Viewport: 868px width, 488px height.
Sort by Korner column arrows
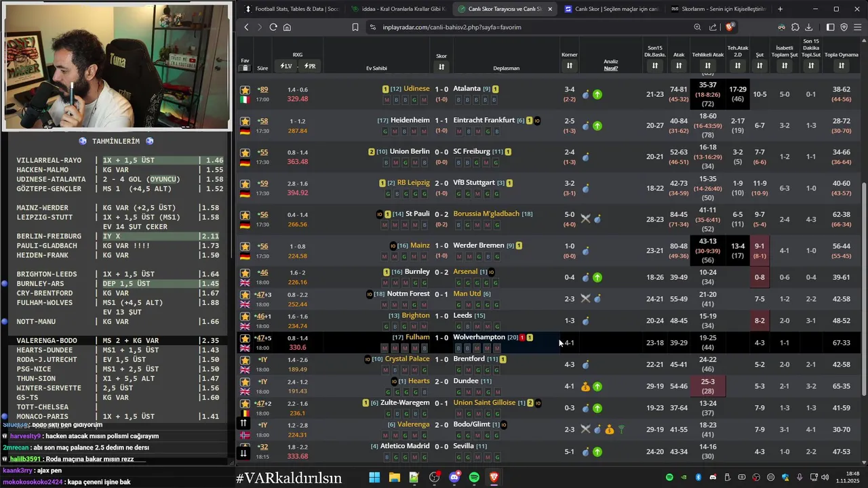point(570,66)
